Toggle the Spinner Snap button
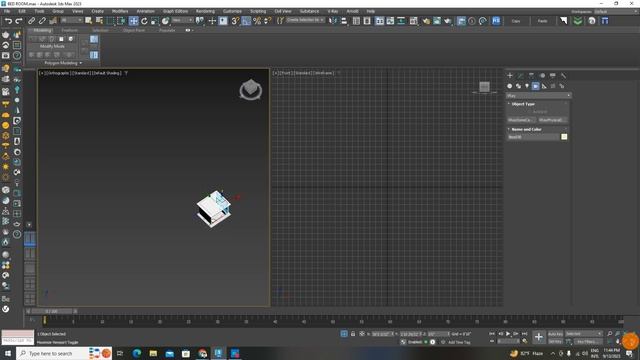This screenshot has width=640, height=360. pos(268,21)
